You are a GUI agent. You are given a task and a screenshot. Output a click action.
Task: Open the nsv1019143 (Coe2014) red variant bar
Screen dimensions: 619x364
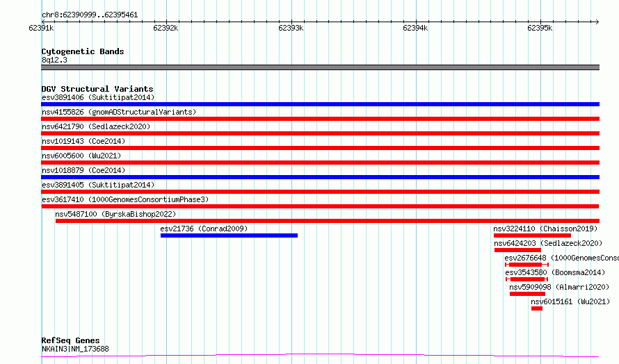(x=320, y=148)
